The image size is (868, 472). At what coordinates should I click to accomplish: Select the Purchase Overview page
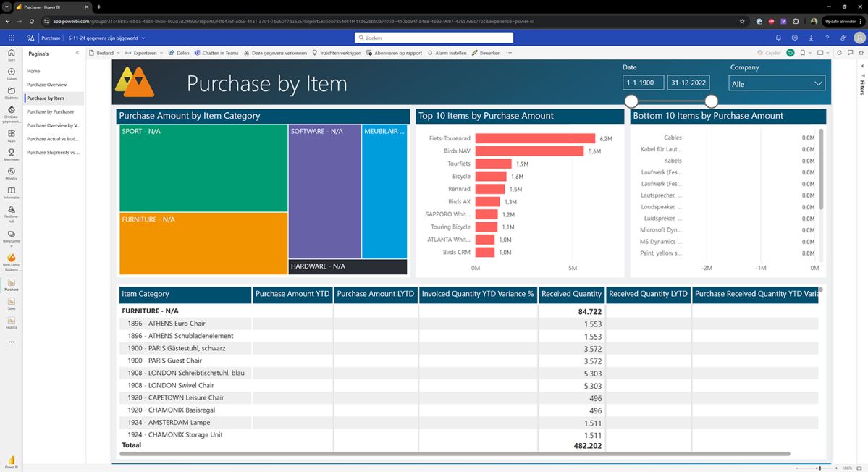(x=47, y=85)
